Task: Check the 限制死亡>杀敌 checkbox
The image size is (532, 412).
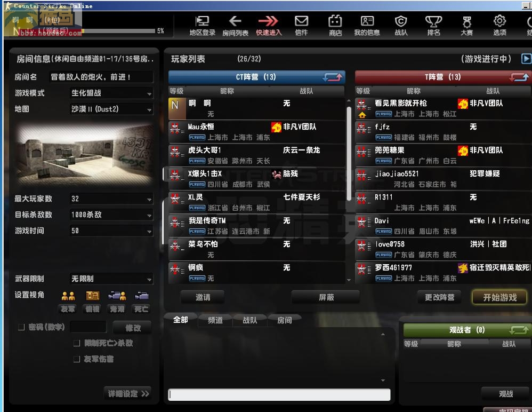Action: 77,343
